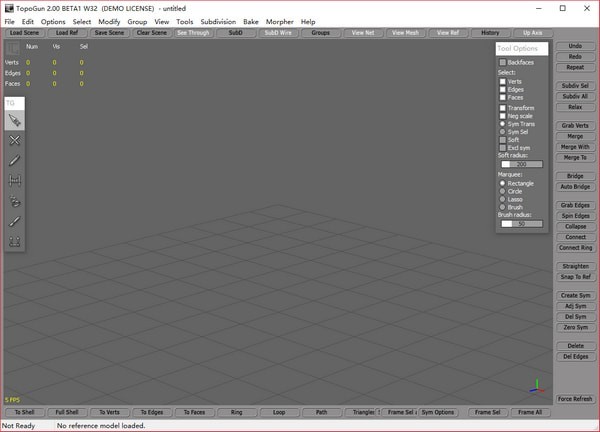600x432 pixels.
Task: Select the Tubes tool icon in left toolbar
Action: pos(15,201)
